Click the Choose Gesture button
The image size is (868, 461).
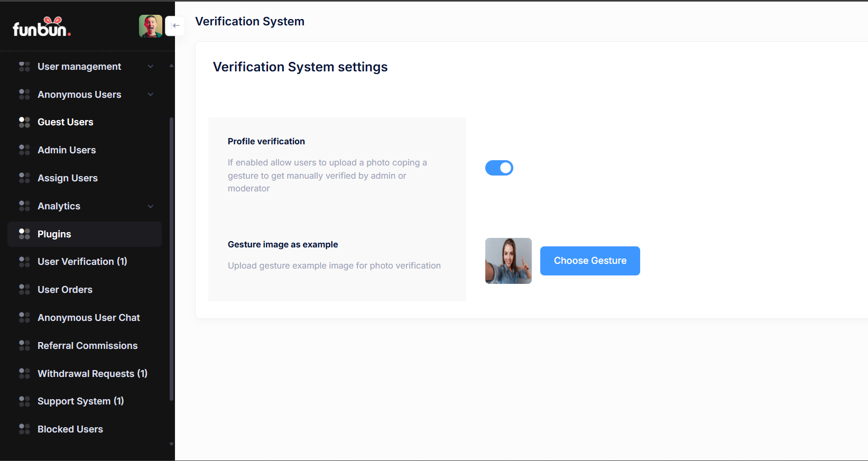[x=590, y=261]
